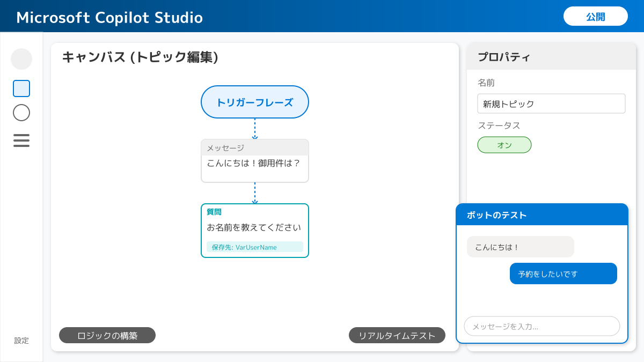
Task: Click the ステータス label
Action: [499, 125]
